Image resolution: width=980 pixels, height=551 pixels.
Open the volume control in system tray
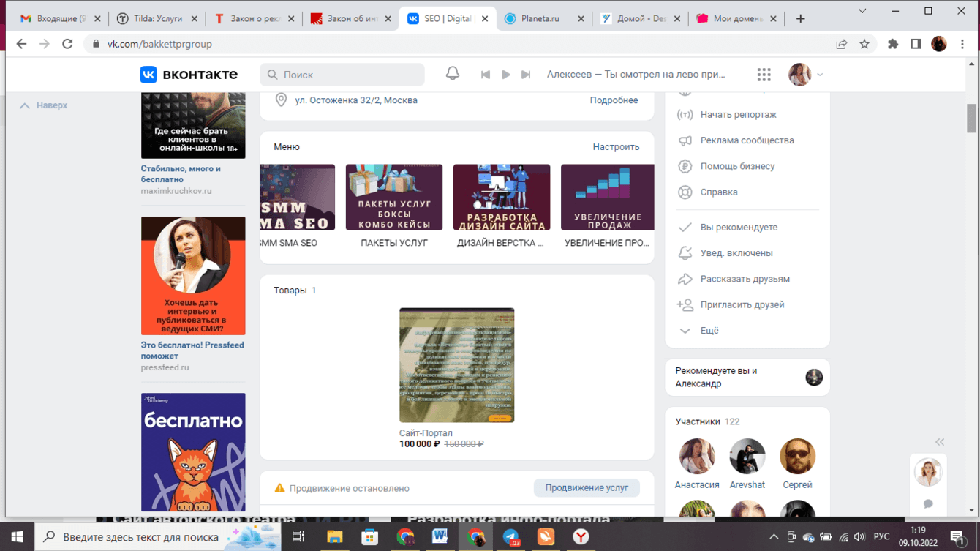point(859,537)
